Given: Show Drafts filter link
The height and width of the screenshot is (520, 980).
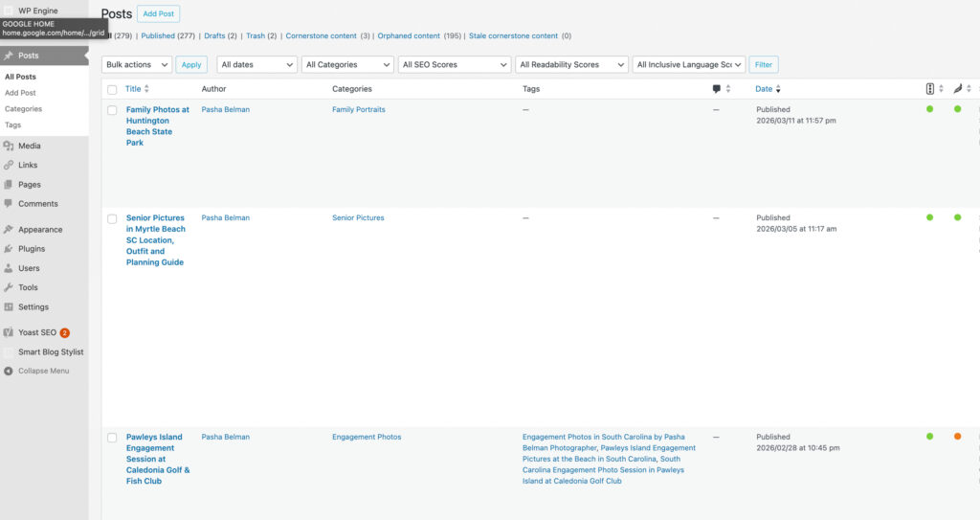Looking at the screenshot, I should coord(214,35).
